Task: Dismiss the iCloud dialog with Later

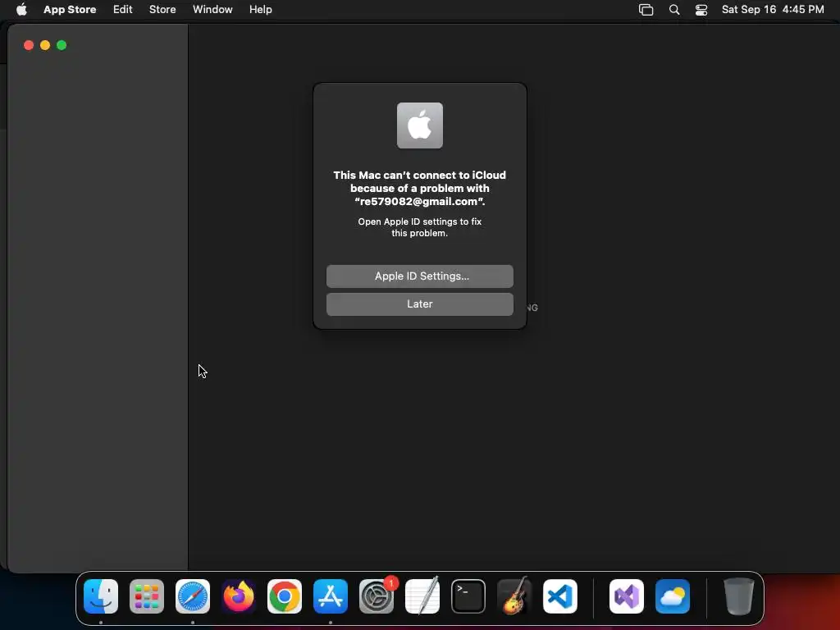Action: 419,304
